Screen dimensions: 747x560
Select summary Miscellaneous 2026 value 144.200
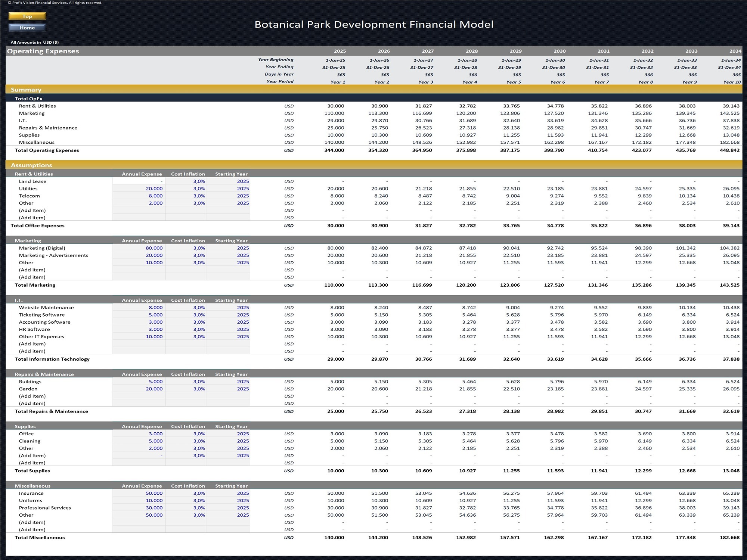(378, 142)
